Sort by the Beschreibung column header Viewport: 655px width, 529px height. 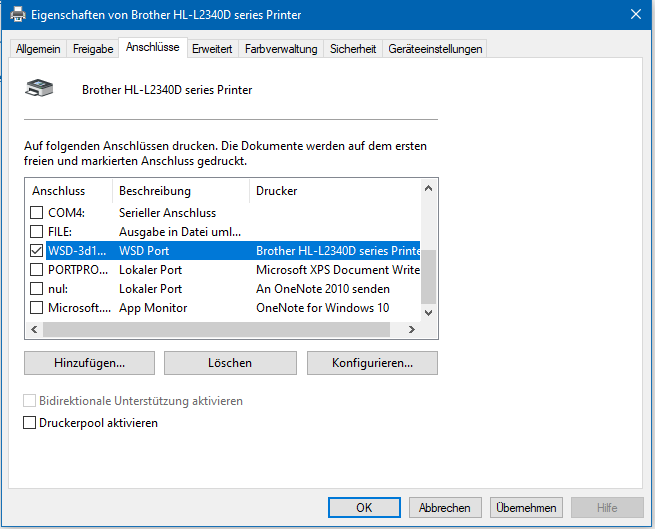point(181,191)
